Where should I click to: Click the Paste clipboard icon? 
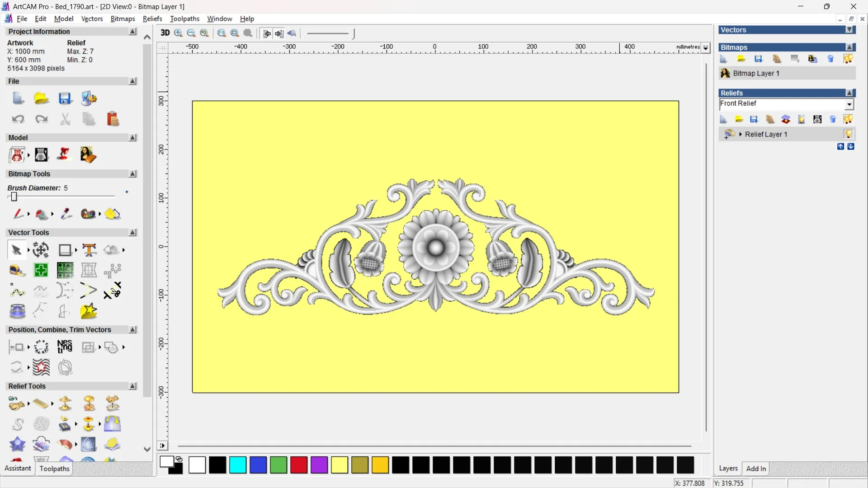tap(113, 119)
